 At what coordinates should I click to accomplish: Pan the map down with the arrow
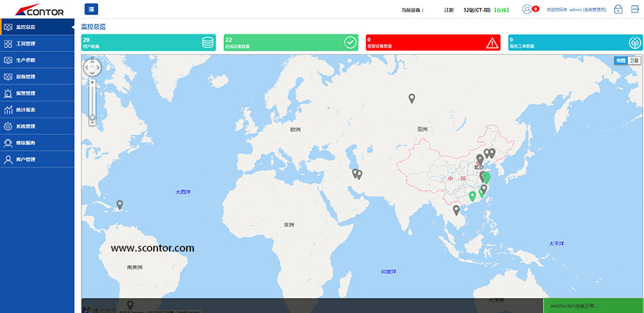pyautogui.click(x=92, y=74)
